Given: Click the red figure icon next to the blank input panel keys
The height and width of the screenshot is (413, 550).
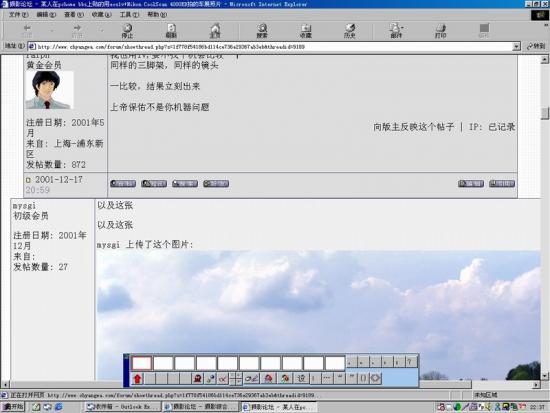Looking at the screenshot, I should (197, 379).
